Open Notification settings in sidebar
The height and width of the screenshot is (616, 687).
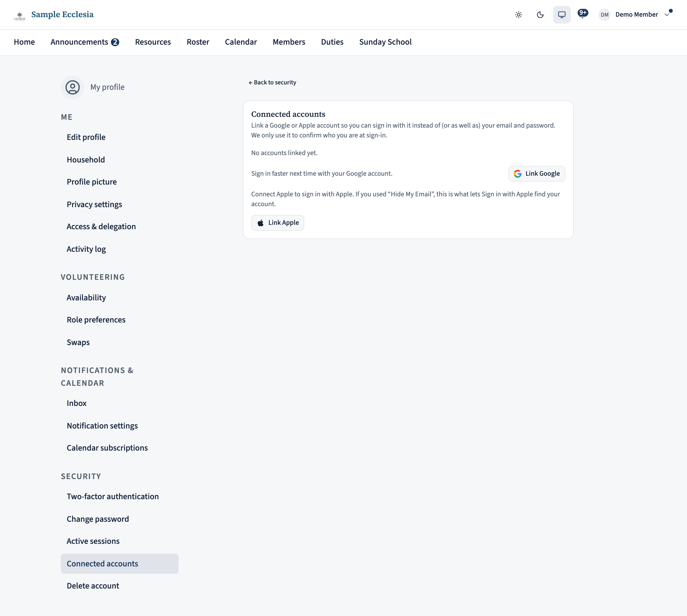[119, 426]
